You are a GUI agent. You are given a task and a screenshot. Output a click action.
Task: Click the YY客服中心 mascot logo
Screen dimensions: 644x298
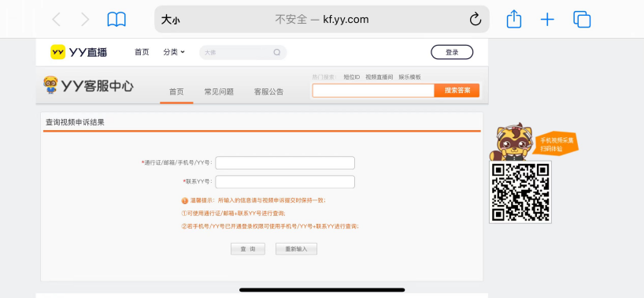point(88,85)
